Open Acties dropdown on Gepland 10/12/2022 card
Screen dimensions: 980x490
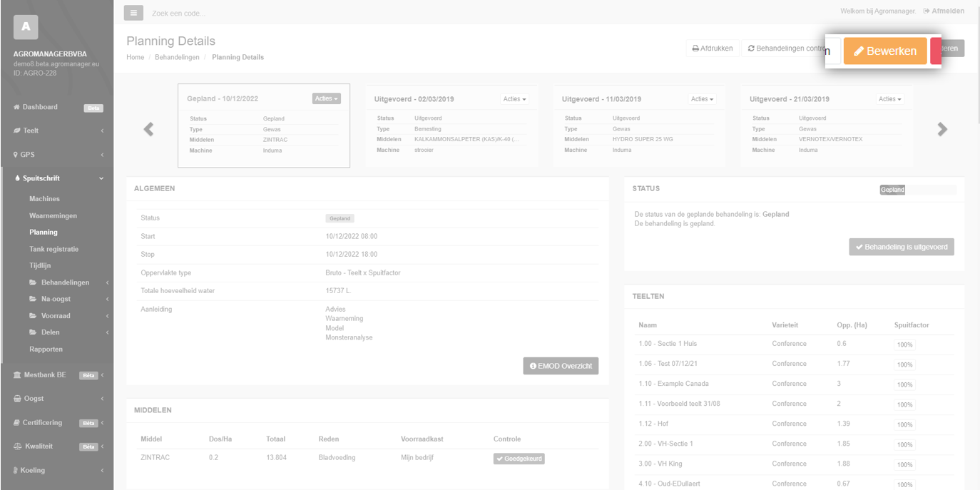click(327, 98)
